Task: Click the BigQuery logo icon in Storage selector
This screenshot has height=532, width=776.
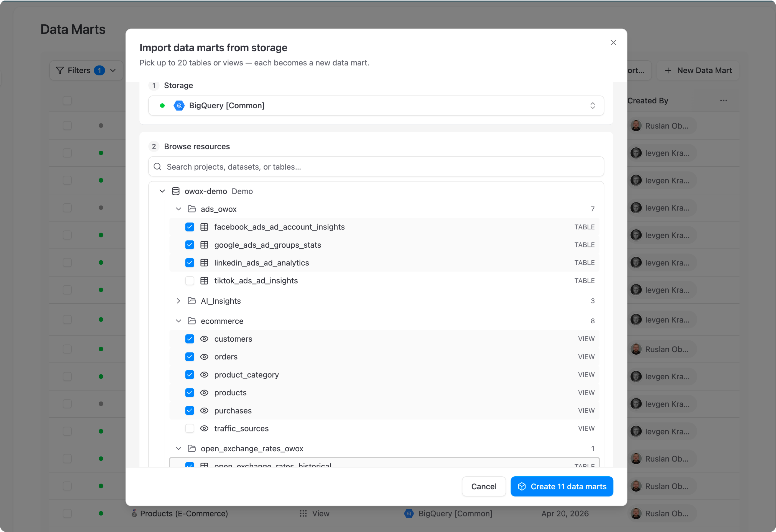Action: pyautogui.click(x=179, y=106)
